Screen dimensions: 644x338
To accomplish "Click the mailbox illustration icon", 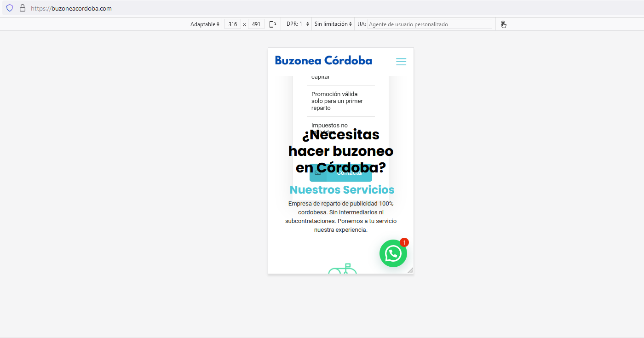I will (x=343, y=269).
